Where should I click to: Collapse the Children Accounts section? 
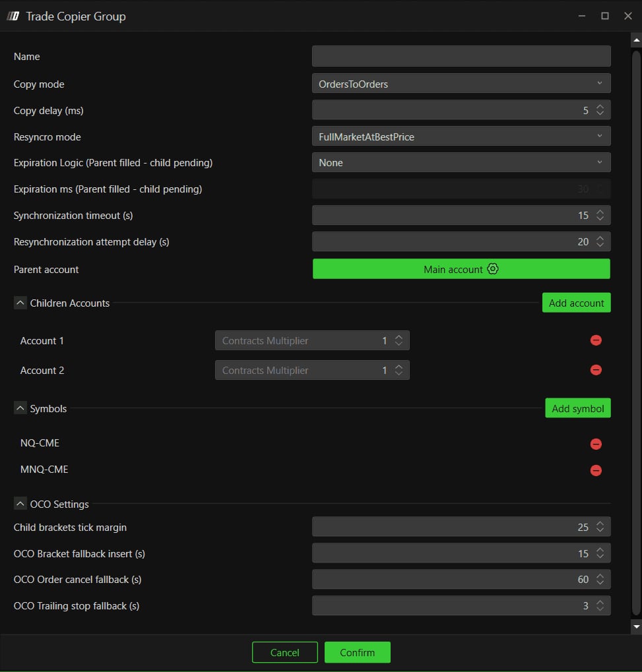point(20,303)
